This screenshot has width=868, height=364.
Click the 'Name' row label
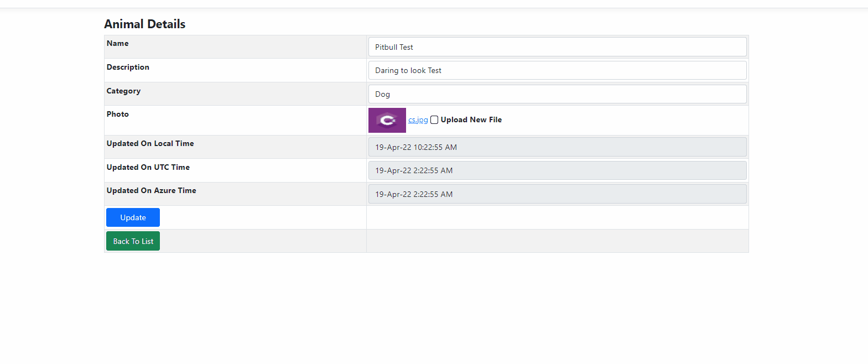pyautogui.click(x=117, y=43)
